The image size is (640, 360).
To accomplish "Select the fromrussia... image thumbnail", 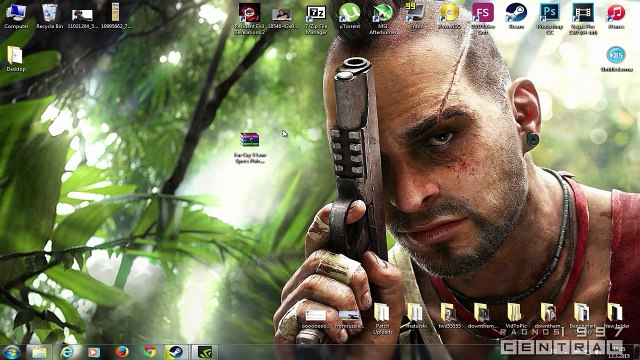I will point(349,319).
